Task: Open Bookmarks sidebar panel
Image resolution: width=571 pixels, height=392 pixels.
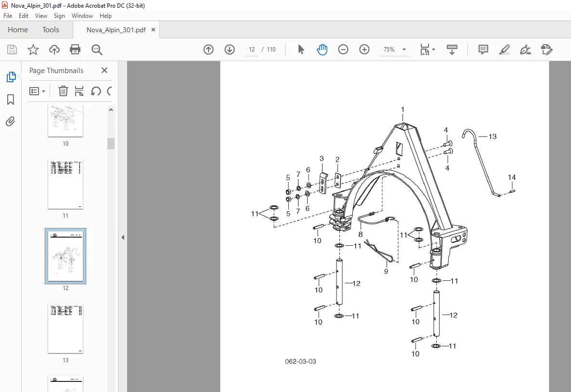Action: click(x=11, y=99)
